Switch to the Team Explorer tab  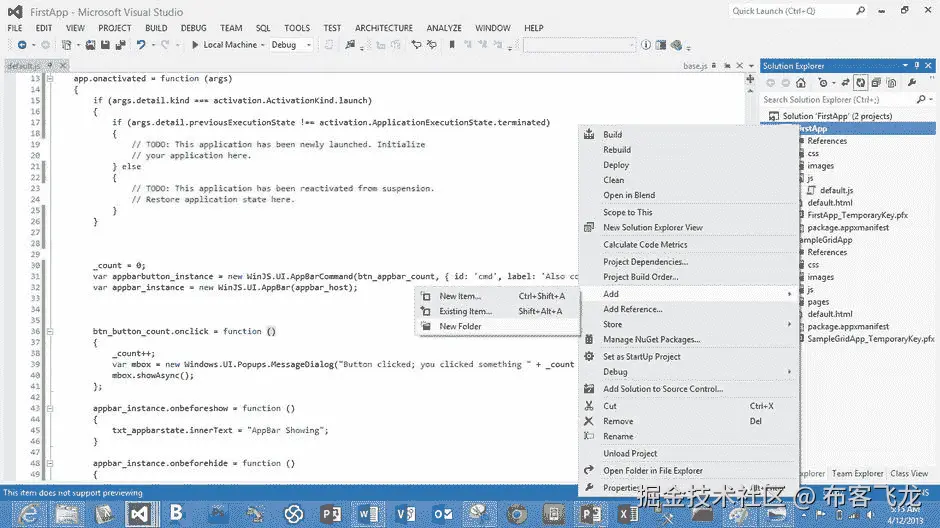[x=857, y=473]
